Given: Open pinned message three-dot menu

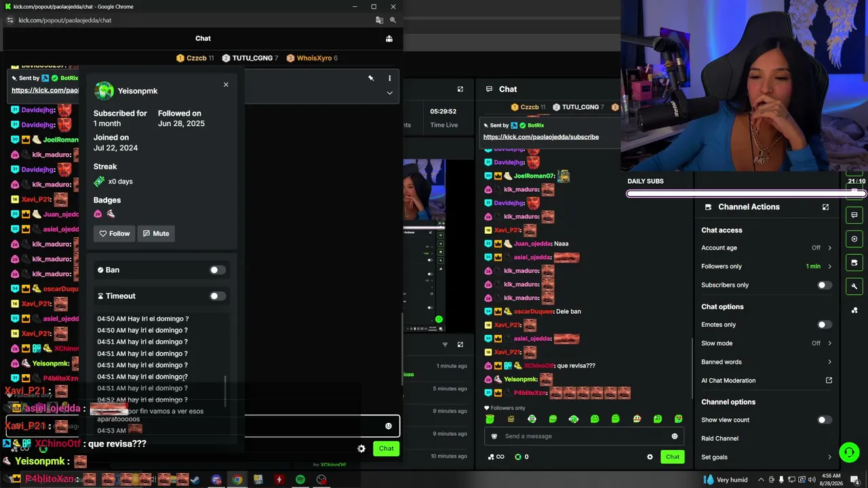Looking at the screenshot, I should (389, 78).
